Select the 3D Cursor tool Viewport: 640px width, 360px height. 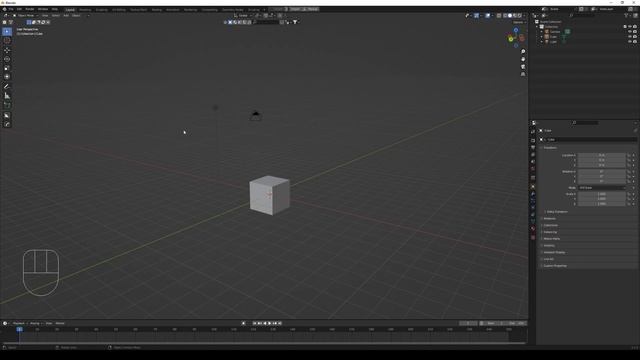tap(7, 40)
